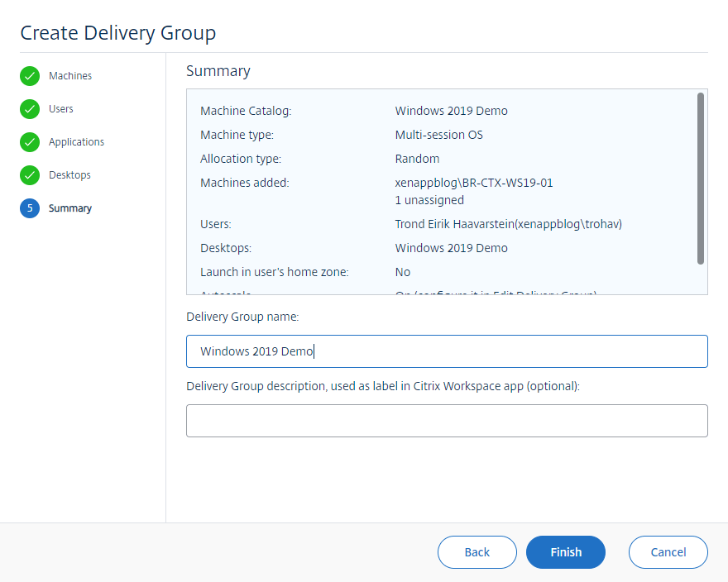The width and height of the screenshot is (728, 582).
Task: Click the Desktops value 'Windows 2019 Demo'
Action: (x=452, y=248)
